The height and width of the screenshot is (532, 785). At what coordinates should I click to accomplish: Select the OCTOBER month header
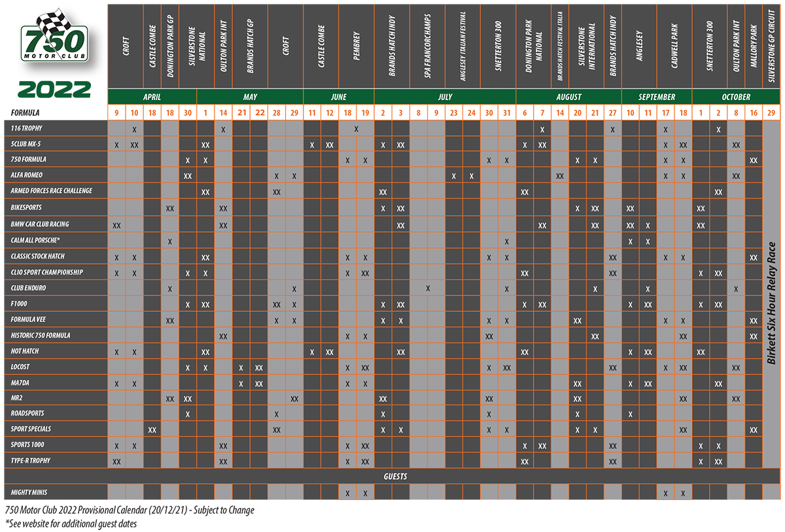[737, 97]
